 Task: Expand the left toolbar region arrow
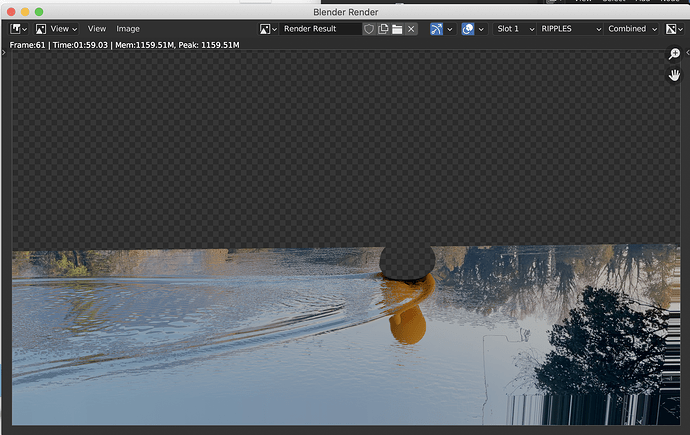click(4, 52)
